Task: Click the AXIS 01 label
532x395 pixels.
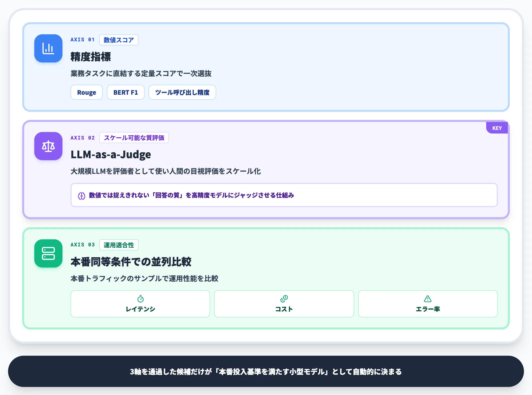Action: pos(83,40)
